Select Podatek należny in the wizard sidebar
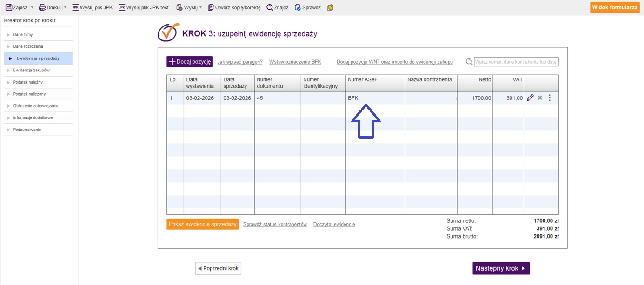The height and width of the screenshot is (285, 644). 29,82
